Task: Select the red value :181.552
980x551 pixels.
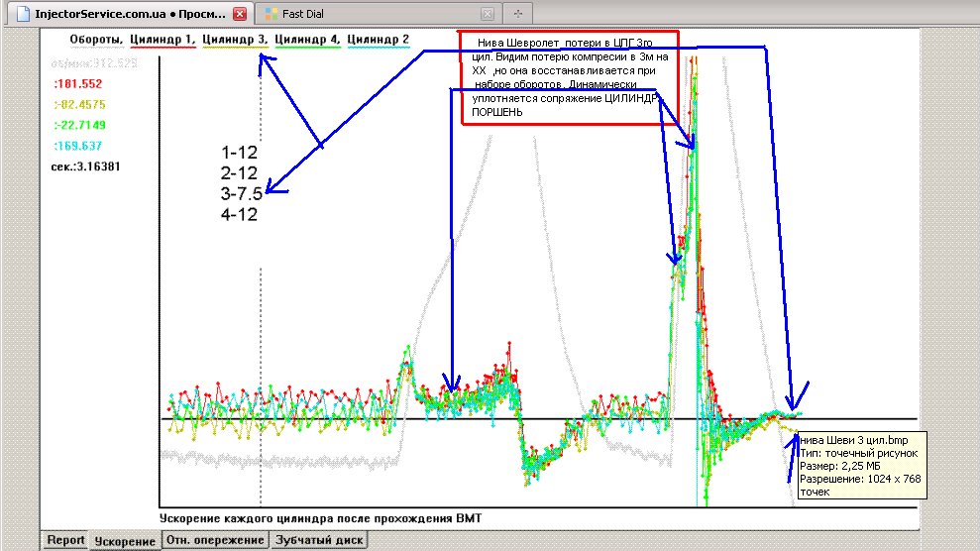Action: point(78,83)
